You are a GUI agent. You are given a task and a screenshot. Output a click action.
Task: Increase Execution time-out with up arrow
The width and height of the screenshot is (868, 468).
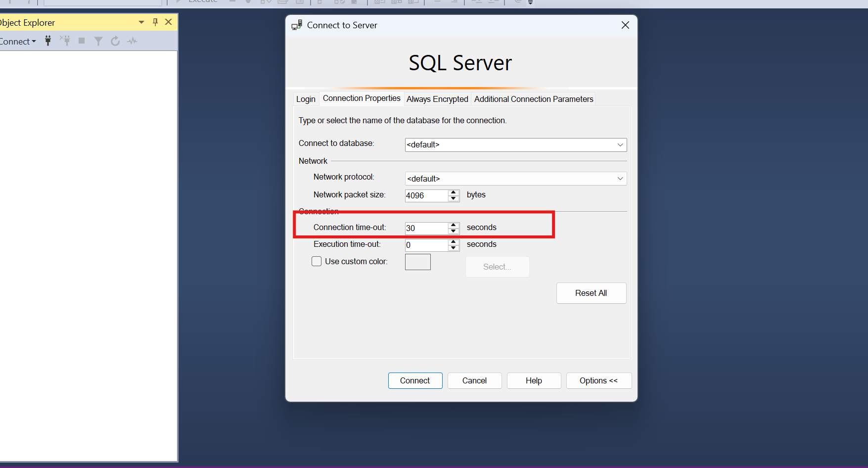(454, 242)
